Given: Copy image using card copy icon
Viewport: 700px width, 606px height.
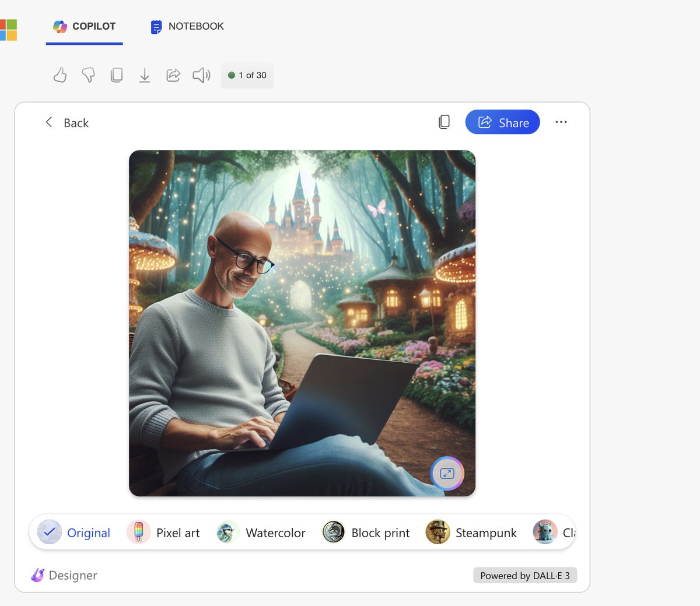Looking at the screenshot, I should [444, 122].
